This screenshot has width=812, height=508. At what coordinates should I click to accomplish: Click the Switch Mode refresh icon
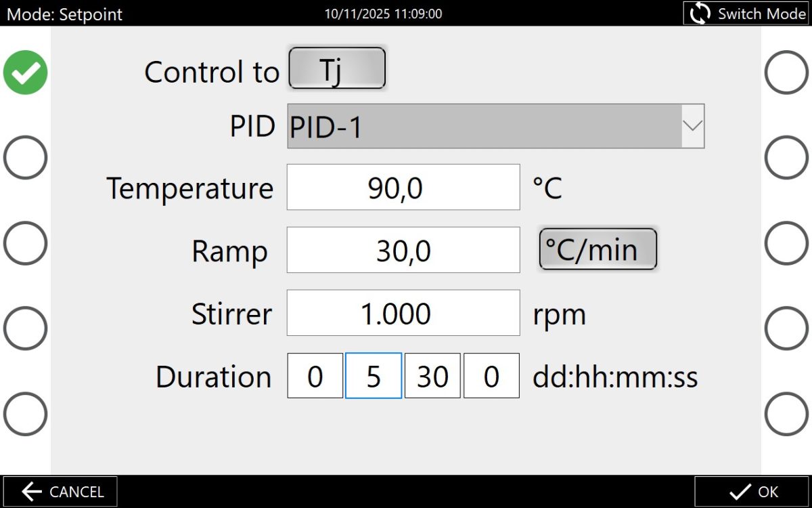(700, 14)
